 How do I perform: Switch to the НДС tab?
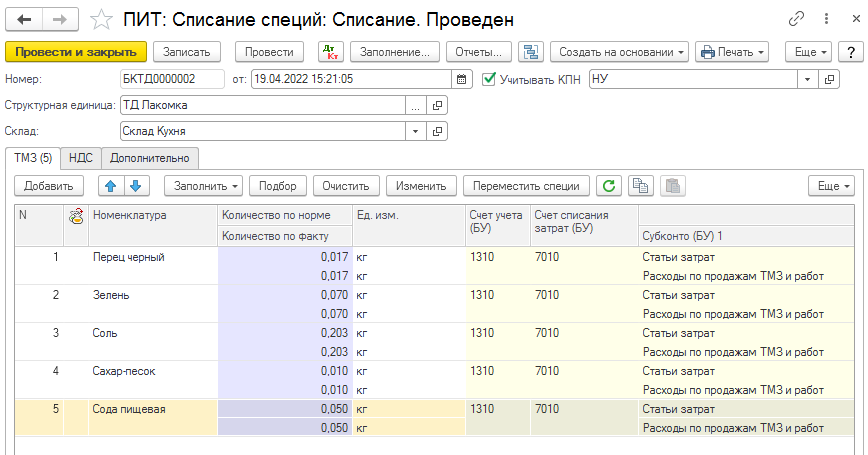(x=81, y=157)
